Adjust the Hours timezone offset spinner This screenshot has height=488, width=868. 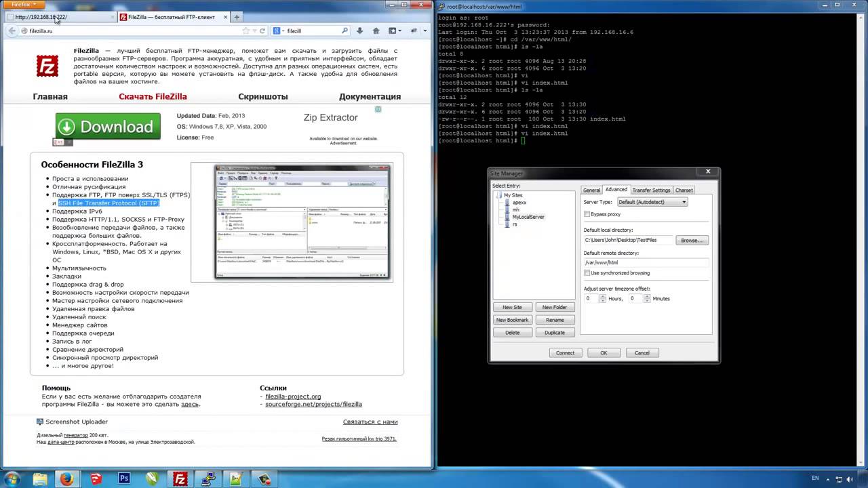point(603,299)
